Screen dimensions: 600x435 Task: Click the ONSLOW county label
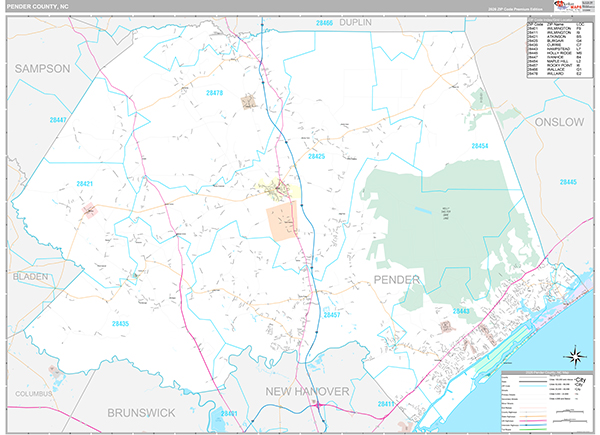560,121
